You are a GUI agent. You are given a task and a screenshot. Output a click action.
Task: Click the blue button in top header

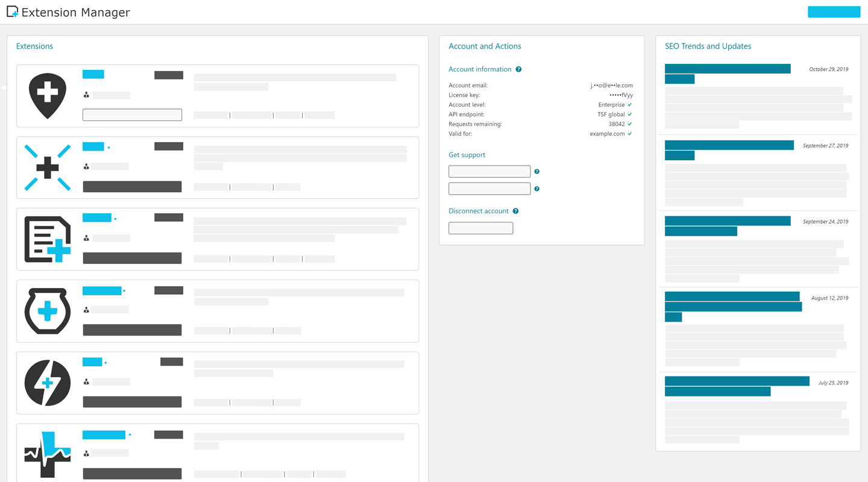[834, 12]
